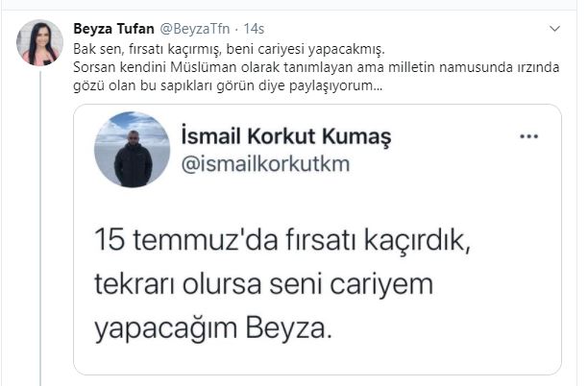
Task: Click the Beyza Tufan display name
Action: tap(113, 29)
